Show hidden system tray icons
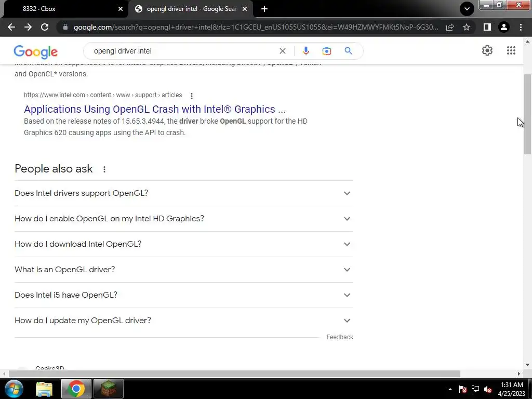Image resolution: width=532 pixels, height=399 pixels. (x=450, y=389)
